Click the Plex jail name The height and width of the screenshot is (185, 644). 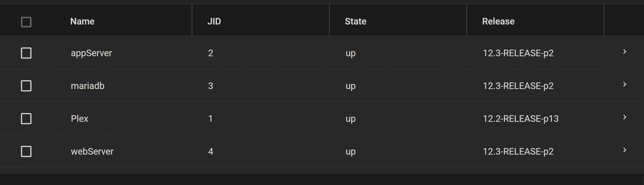79,119
